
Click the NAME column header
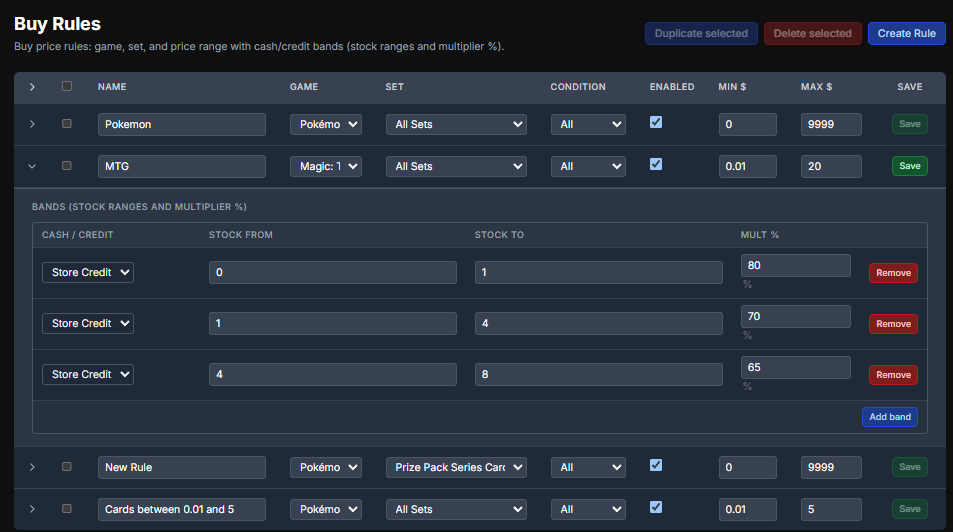point(112,87)
